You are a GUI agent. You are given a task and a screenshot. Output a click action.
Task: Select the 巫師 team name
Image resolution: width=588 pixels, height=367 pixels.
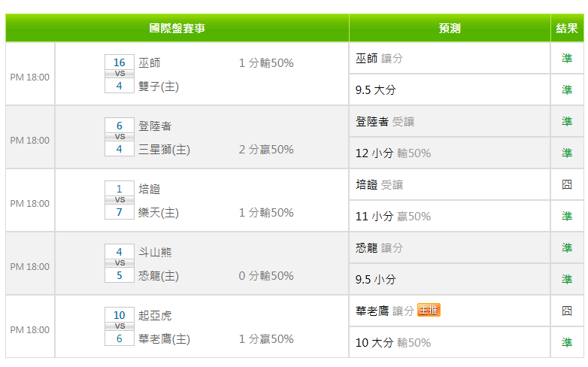pyautogui.click(x=149, y=62)
